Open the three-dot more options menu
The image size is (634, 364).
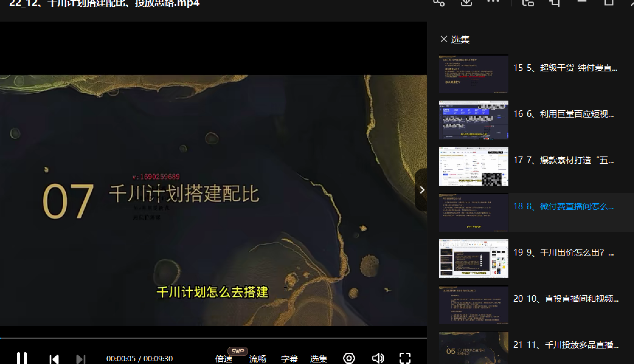tap(493, 2)
